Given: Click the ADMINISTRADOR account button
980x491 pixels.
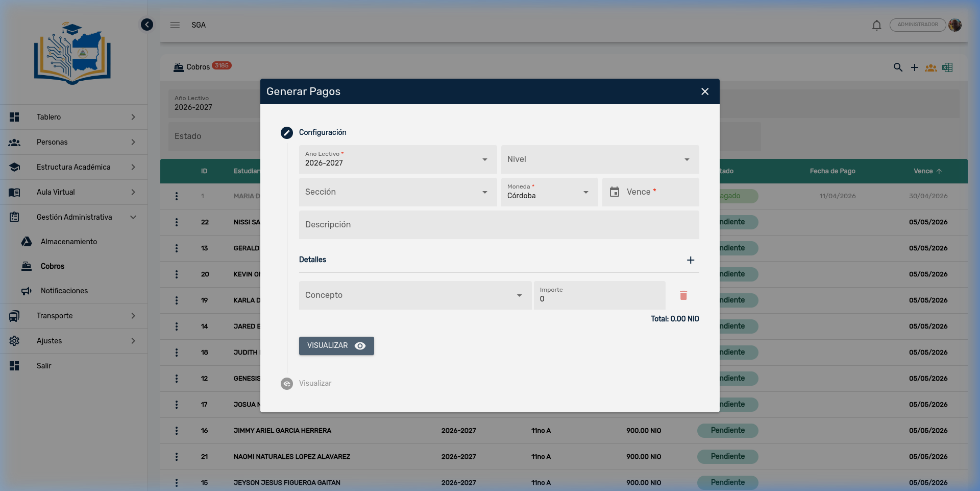Looking at the screenshot, I should coord(918,25).
